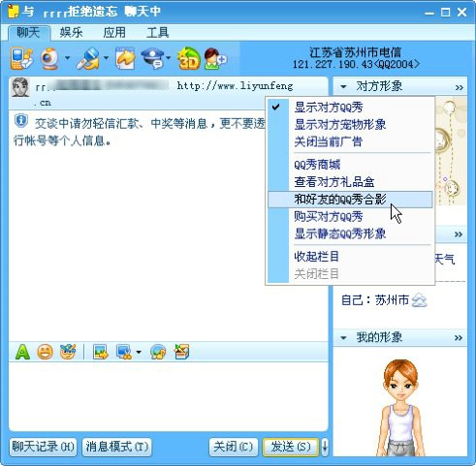Open the liyunfeng website link
The image size is (476, 466).
pyautogui.click(x=236, y=86)
